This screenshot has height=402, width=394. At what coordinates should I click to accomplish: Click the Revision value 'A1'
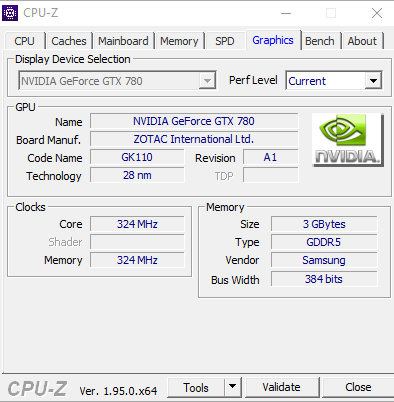coord(270,157)
